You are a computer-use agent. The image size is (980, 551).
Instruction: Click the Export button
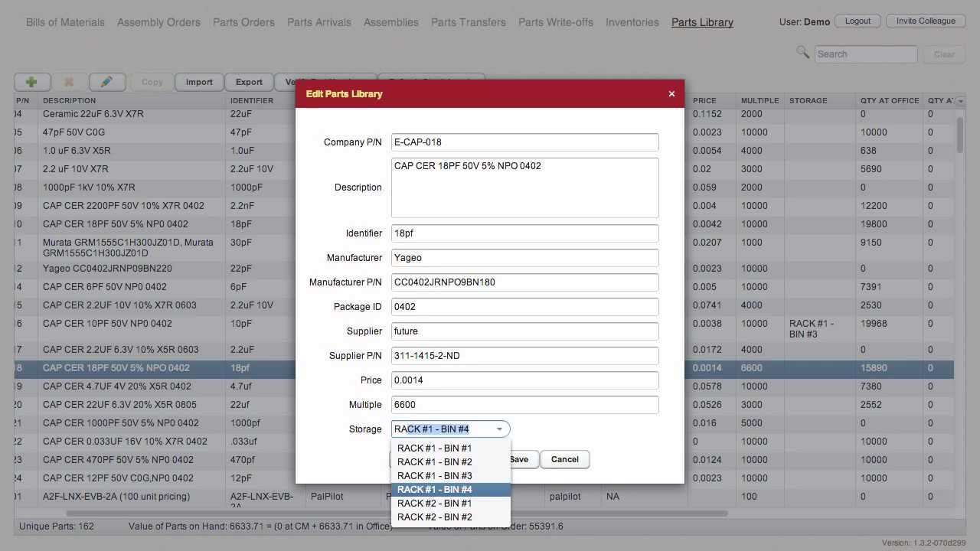click(x=249, y=82)
